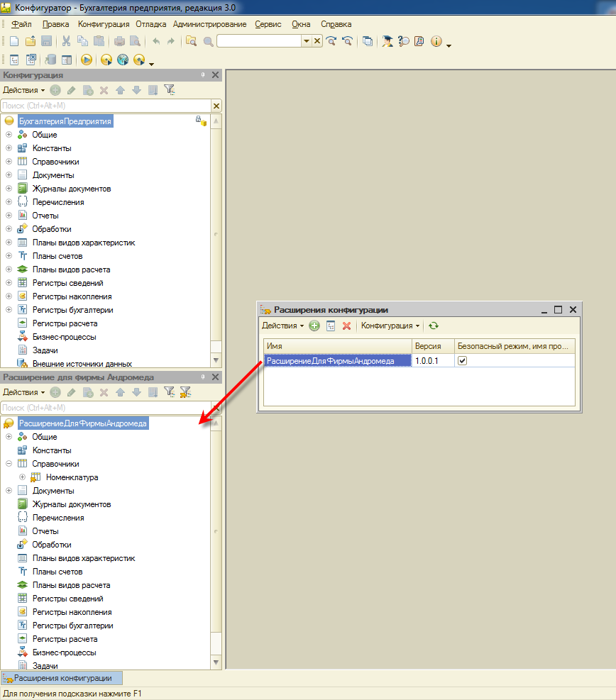This screenshot has height=700, width=616.
Task: Open the Конфигурация menu in menu bar
Action: tap(104, 24)
